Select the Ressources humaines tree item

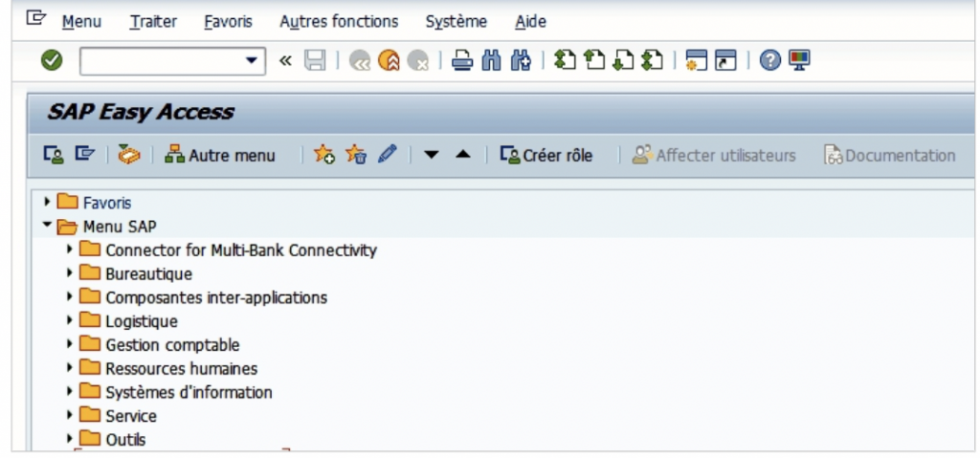tap(181, 368)
